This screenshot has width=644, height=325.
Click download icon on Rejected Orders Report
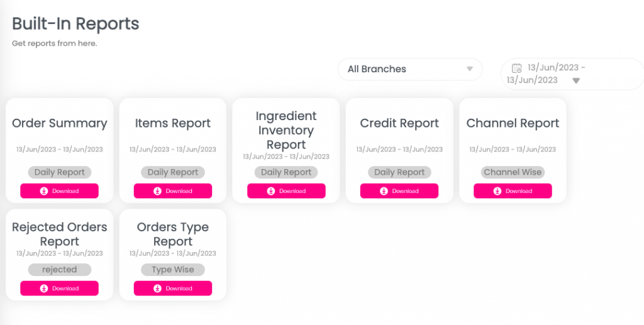[44, 289]
